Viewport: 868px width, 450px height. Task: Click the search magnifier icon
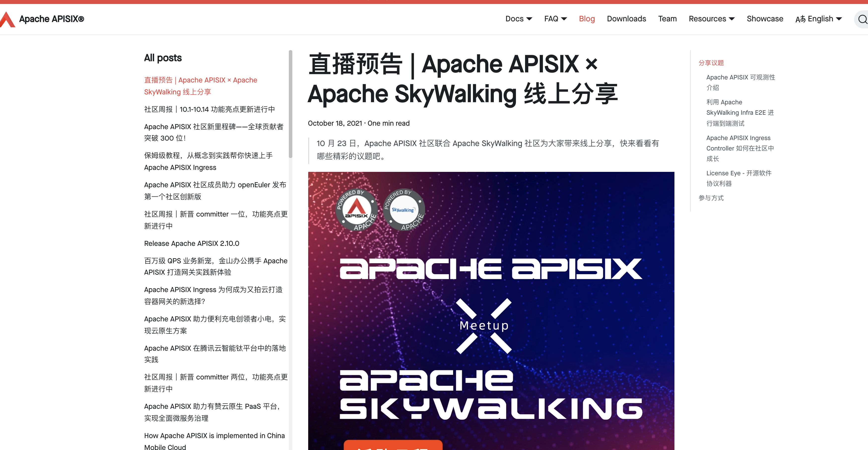point(862,19)
